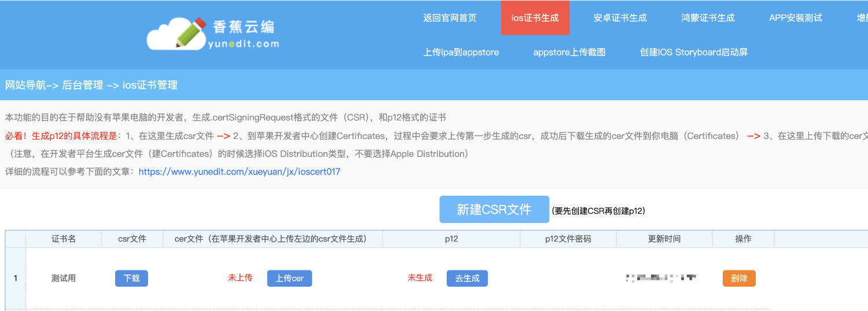Delete the 测试用 certificate row

click(738, 279)
